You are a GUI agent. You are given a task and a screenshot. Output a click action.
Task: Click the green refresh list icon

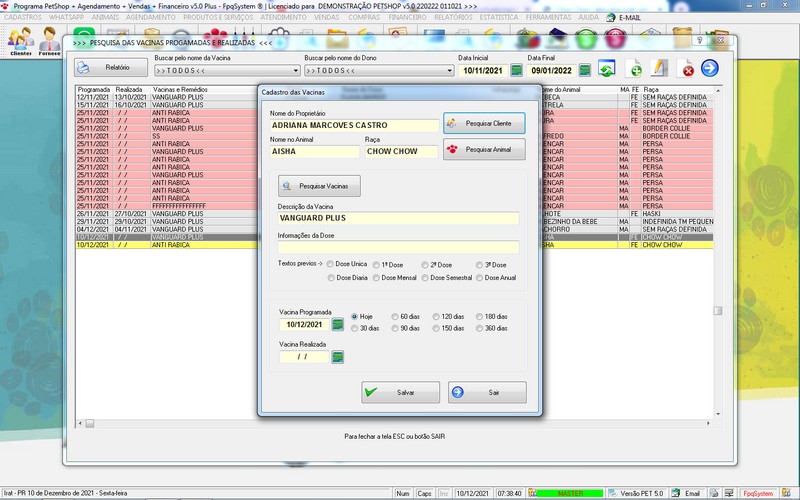tap(607, 68)
